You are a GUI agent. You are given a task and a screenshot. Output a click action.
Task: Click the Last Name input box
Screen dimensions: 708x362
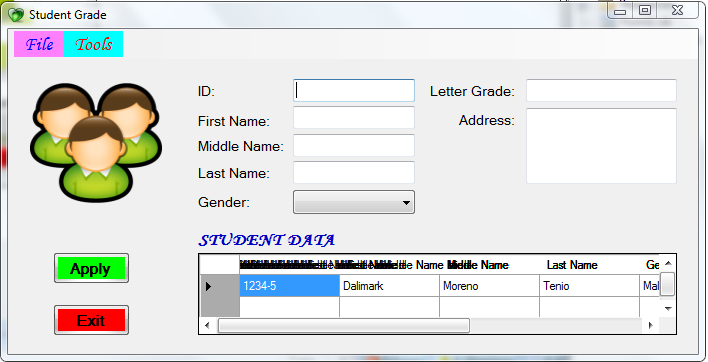[354, 172]
